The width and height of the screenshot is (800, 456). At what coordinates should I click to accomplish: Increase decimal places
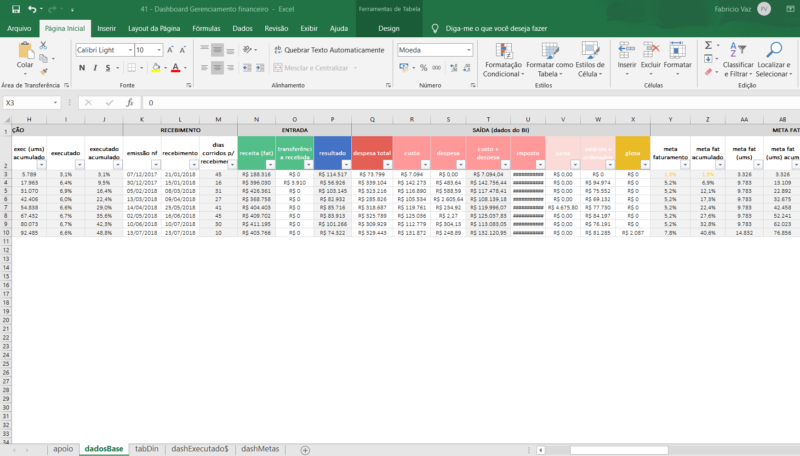[x=454, y=68]
